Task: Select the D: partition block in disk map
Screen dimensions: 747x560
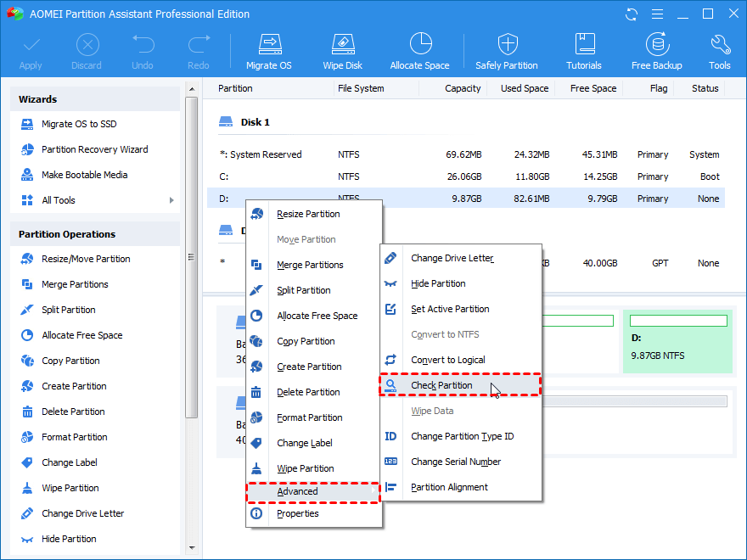Action: [677, 342]
